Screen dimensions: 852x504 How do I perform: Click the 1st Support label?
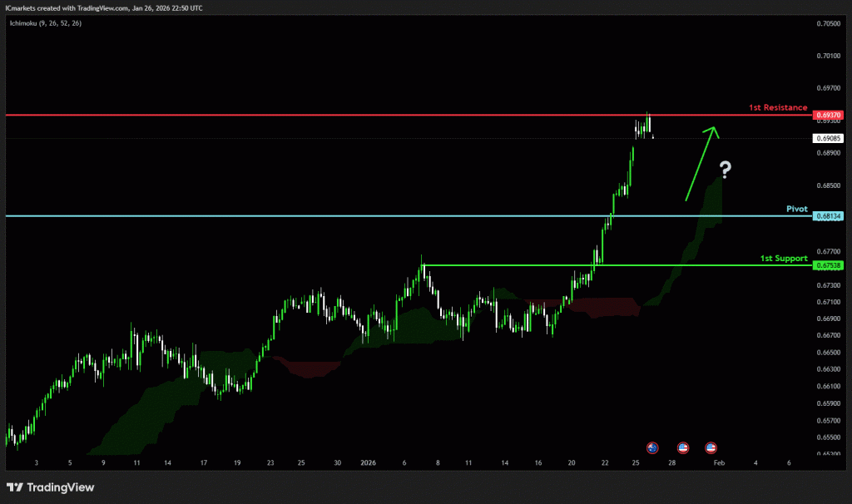point(783,259)
